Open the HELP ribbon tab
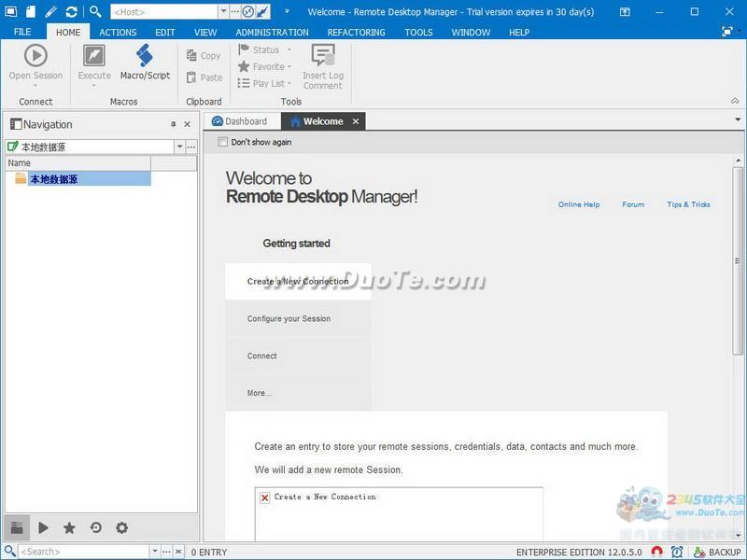The width and height of the screenshot is (747, 560). point(519,33)
